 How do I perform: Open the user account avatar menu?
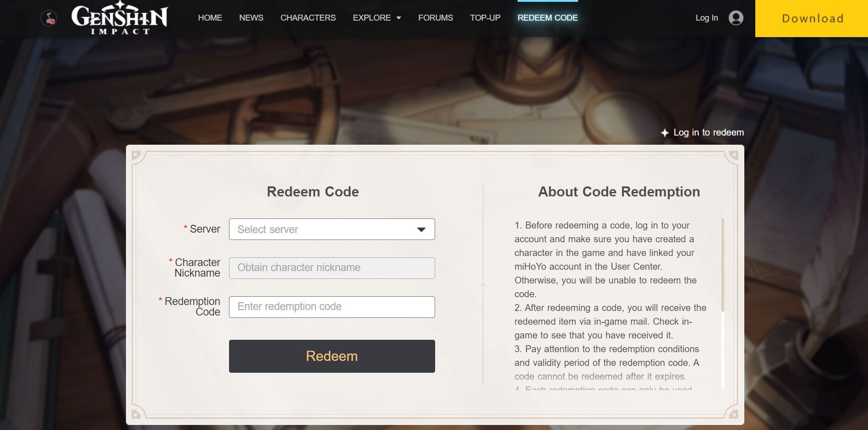pyautogui.click(x=736, y=18)
